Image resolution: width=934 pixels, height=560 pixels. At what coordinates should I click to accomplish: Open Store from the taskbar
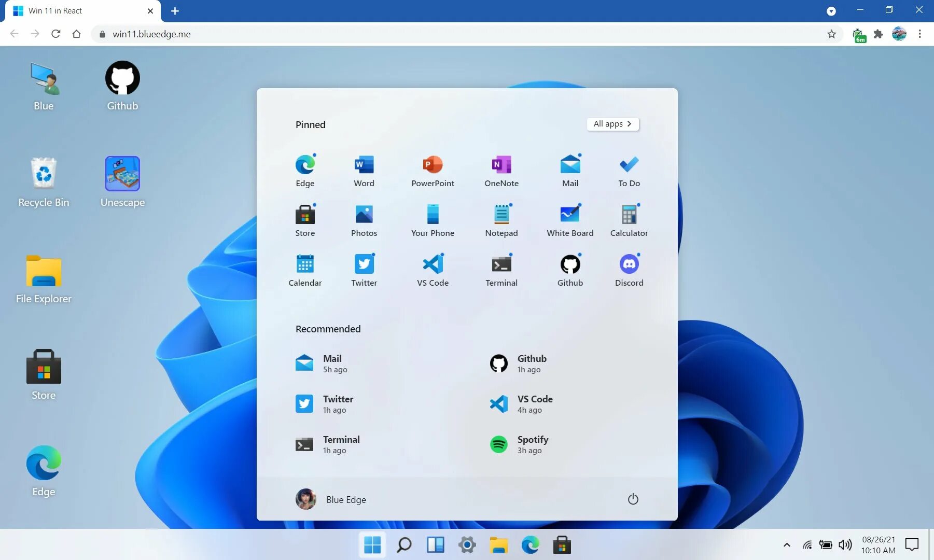click(562, 545)
